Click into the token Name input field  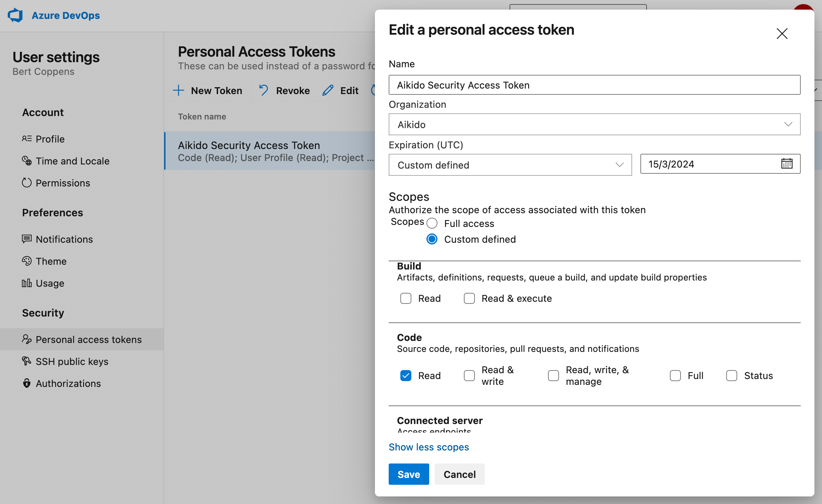(x=594, y=85)
